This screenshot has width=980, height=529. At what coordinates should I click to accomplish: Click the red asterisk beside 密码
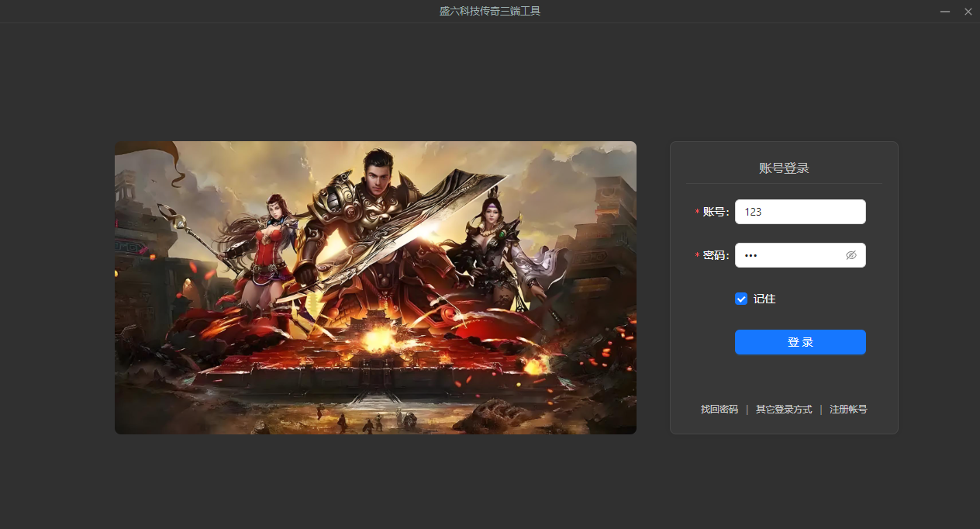point(697,255)
